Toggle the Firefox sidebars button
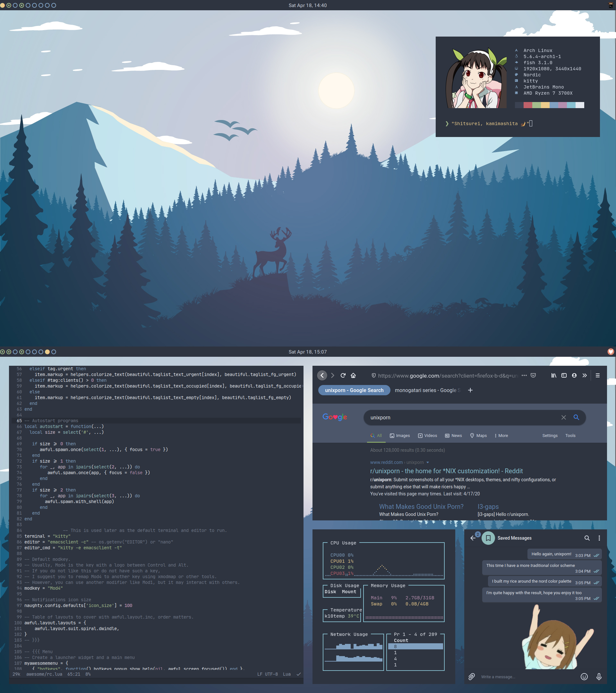This screenshot has height=693, width=616. point(564,375)
